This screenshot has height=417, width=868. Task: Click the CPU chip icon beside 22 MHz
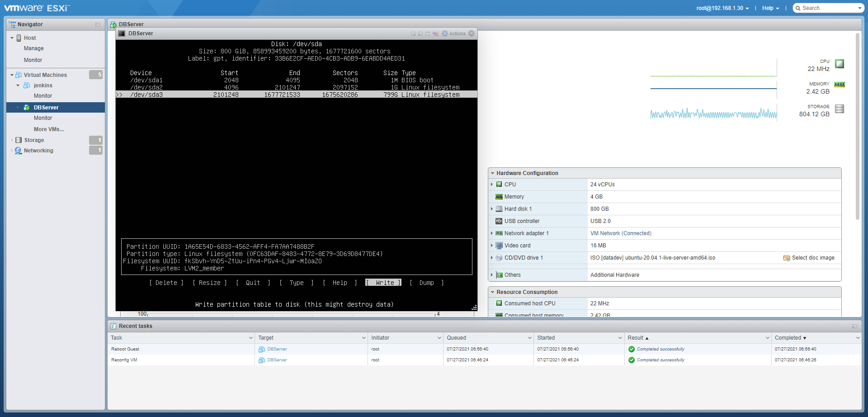(x=839, y=64)
